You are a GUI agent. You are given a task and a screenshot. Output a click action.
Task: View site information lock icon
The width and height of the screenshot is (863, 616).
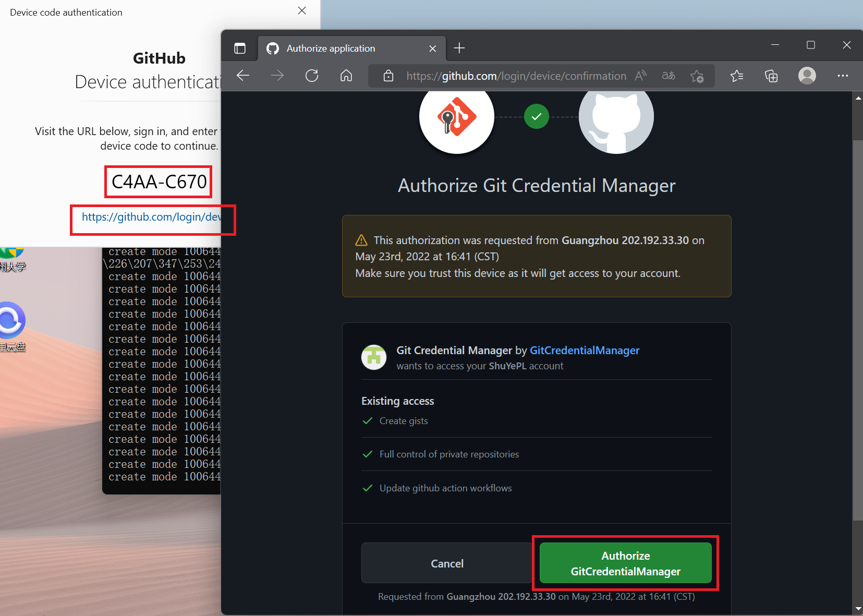[x=388, y=76]
